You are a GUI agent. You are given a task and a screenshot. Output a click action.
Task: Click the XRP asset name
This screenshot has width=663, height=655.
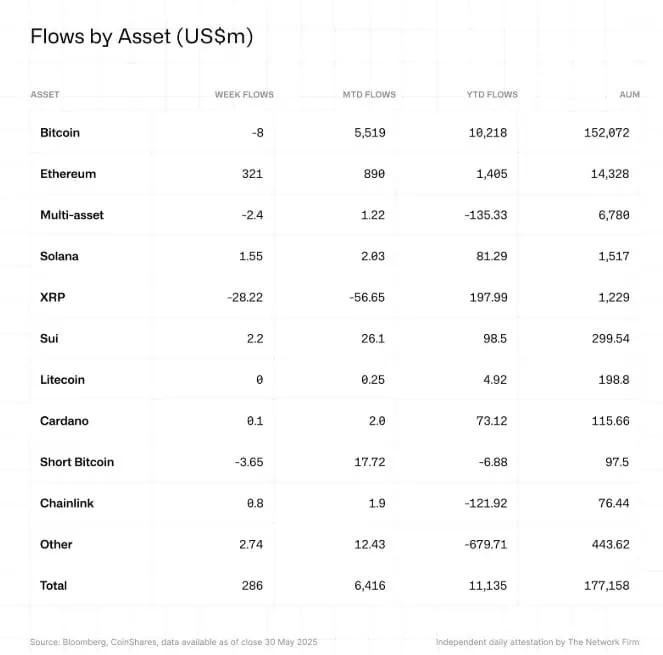tap(53, 297)
